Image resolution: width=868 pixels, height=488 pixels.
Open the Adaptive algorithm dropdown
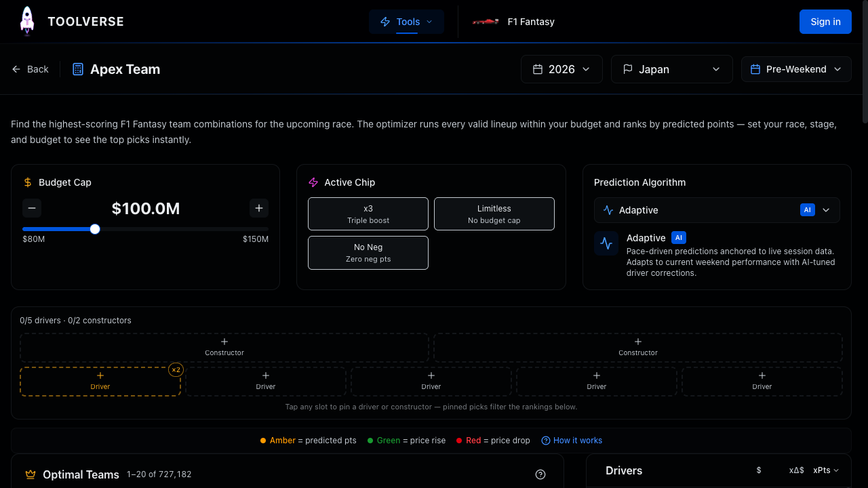point(717,210)
